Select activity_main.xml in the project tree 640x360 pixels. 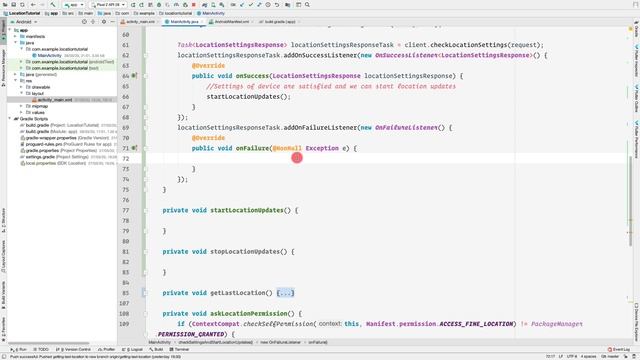pyautogui.click(x=54, y=100)
